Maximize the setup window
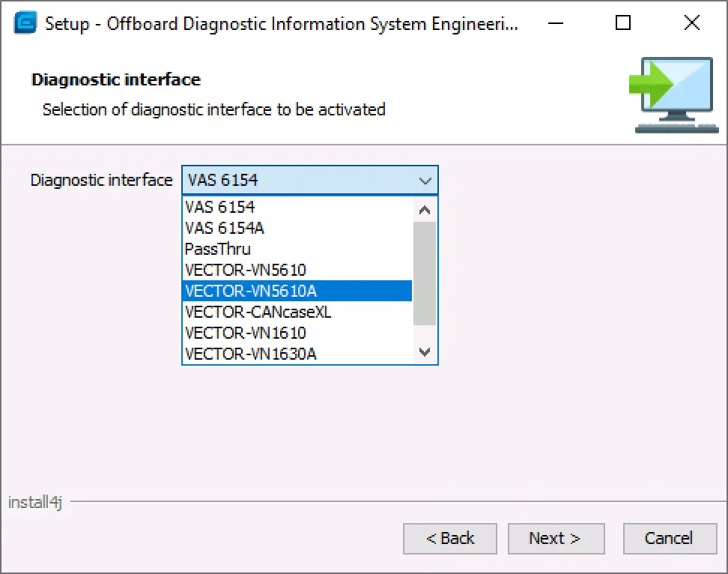This screenshot has height=574, width=728. pos(622,23)
